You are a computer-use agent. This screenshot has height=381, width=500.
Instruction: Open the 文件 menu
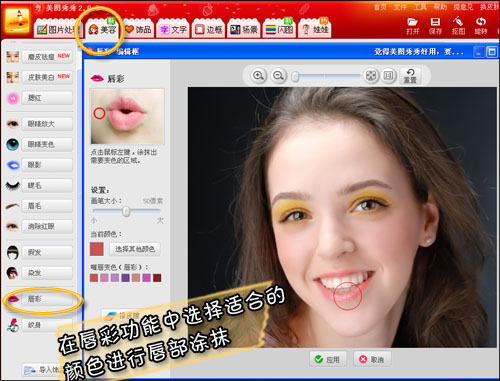tap(400, 7)
